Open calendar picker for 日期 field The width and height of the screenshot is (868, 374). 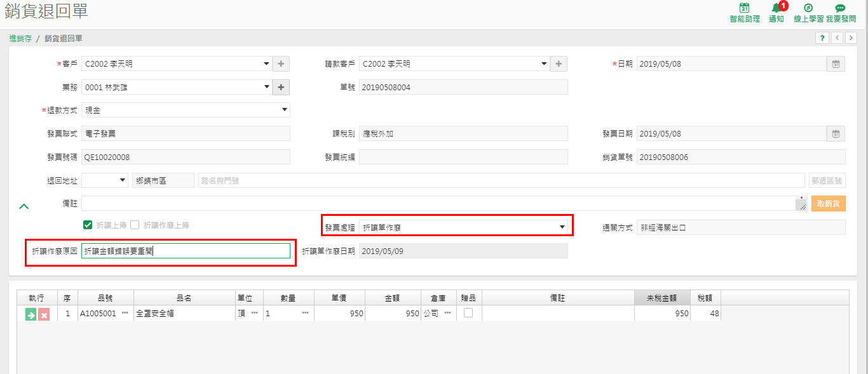836,63
